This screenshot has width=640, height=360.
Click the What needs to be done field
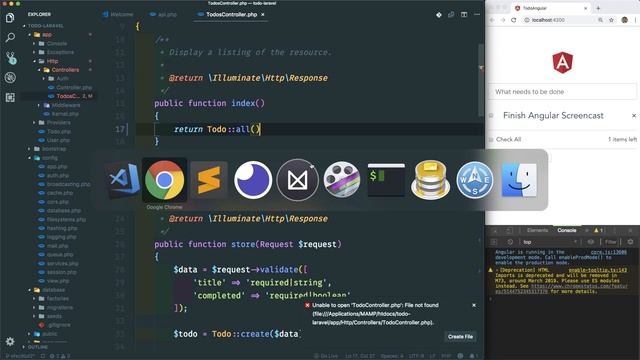pos(562,92)
